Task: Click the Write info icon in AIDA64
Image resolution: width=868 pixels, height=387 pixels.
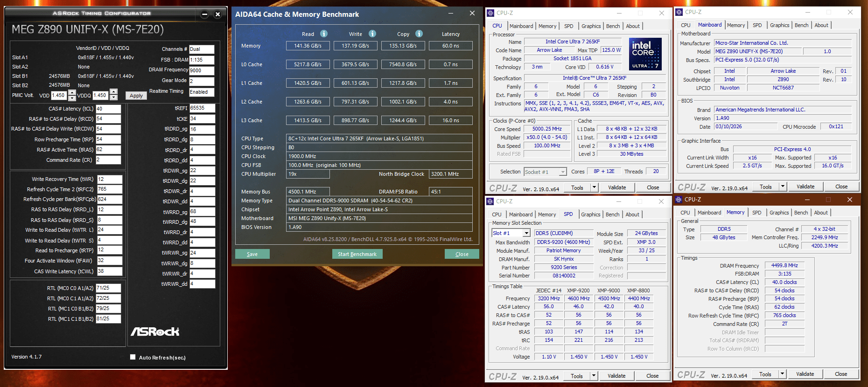Action: (x=372, y=34)
